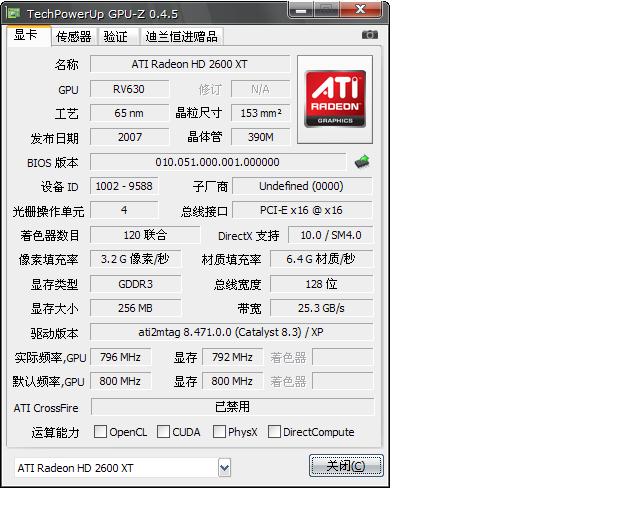Image resolution: width=640 pixels, height=512 pixels.
Task: Click the ROP count value 4
Action: pyautogui.click(x=124, y=210)
